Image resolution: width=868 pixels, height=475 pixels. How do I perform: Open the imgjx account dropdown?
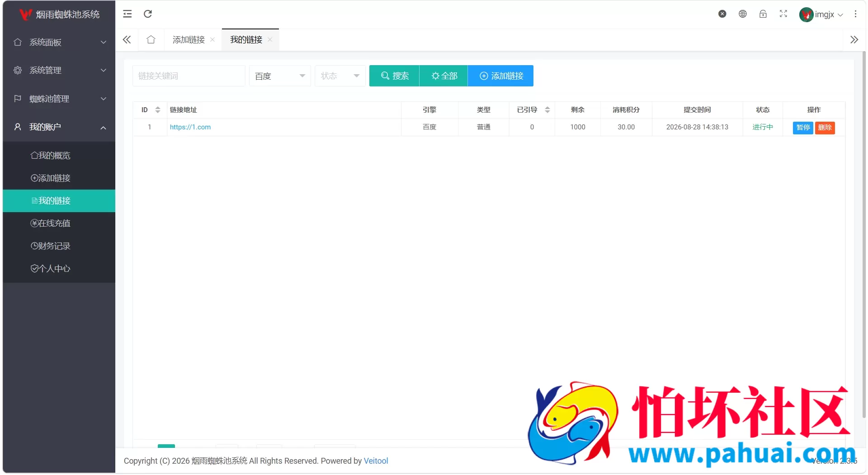(x=829, y=14)
